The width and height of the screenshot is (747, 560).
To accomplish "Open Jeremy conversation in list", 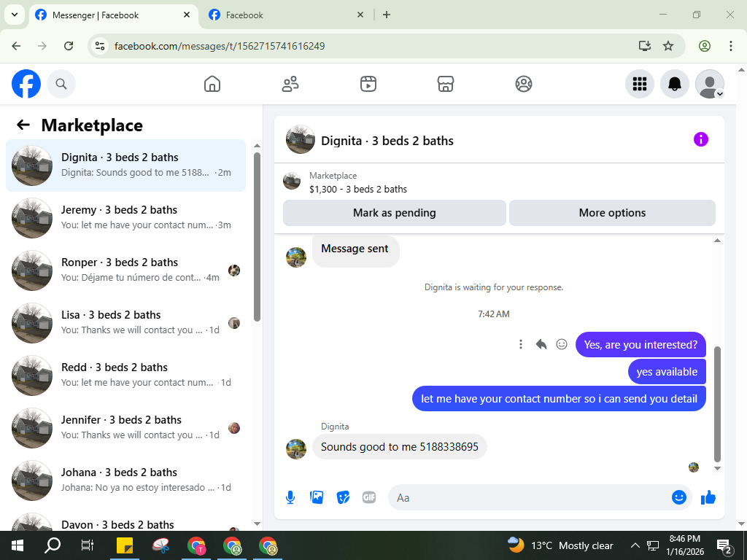I will pyautogui.click(x=125, y=217).
